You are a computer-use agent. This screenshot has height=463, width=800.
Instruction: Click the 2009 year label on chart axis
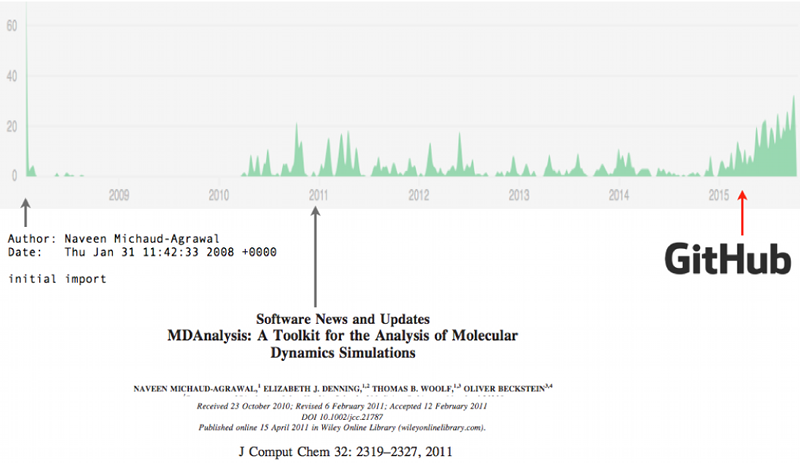119,195
